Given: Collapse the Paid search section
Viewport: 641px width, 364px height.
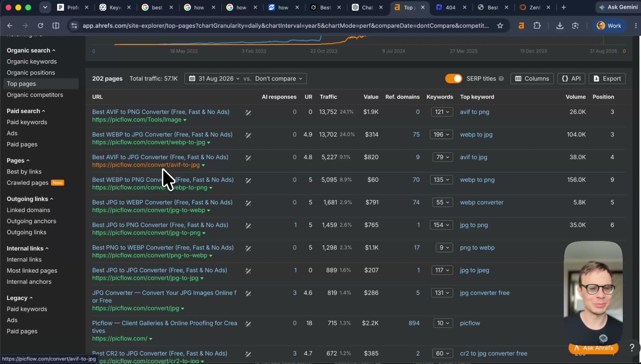Looking at the screenshot, I should (26, 111).
